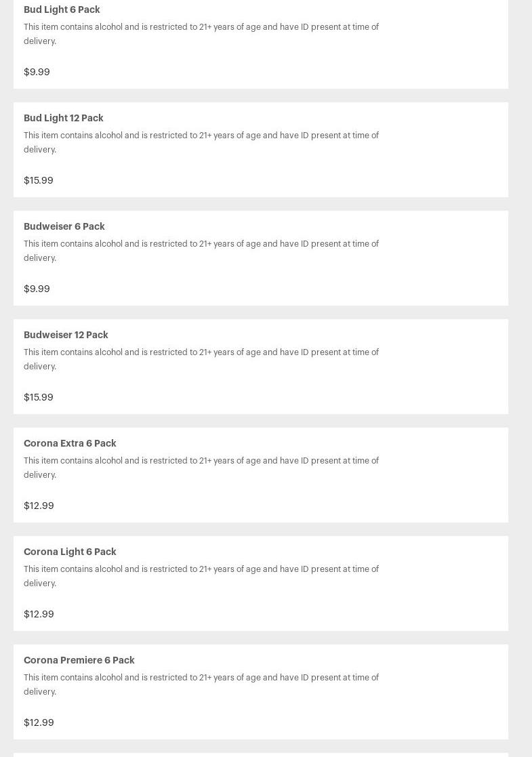
Task: Pick the Corona Premiere 6 Pack title
Action: tap(79, 660)
